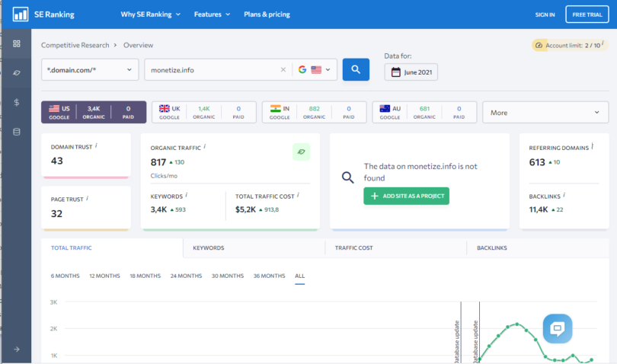Viewport: 617px width, 364px height.
Task: Click info icon next to Referring Domains
Action: (592, 146)
